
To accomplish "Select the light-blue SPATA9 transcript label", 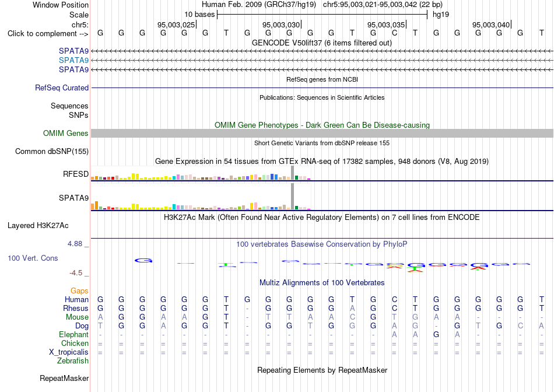I will tap(73, 61).
